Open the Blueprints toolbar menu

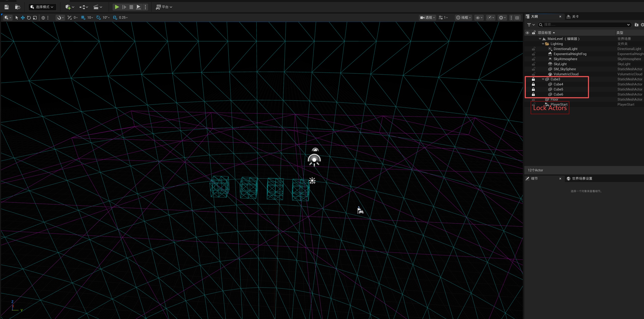pos(84,7)
